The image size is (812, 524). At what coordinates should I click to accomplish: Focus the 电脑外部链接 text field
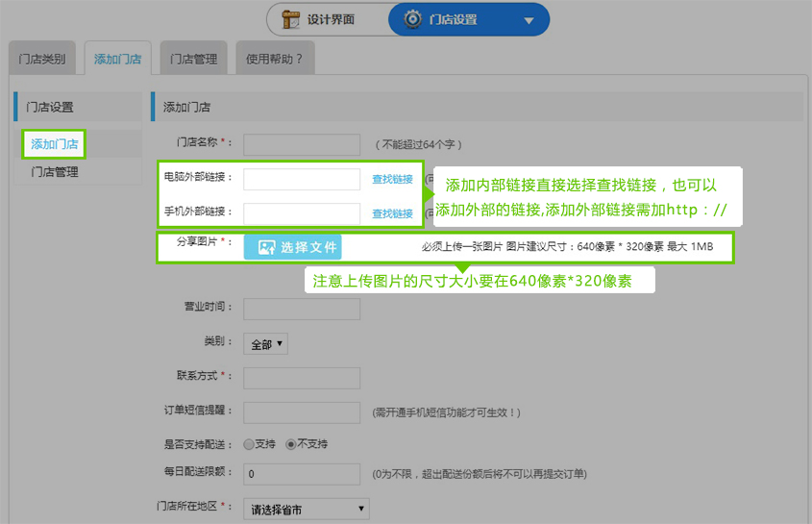tap(301, 180)
